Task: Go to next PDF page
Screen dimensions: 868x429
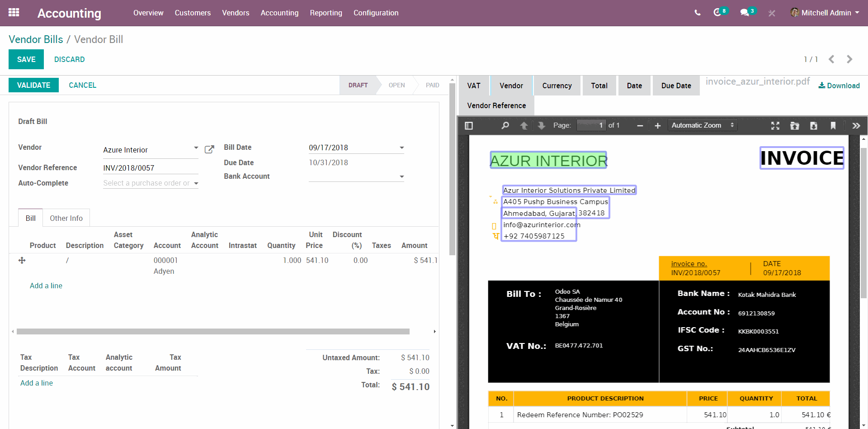Action: [x=541, y=125]
